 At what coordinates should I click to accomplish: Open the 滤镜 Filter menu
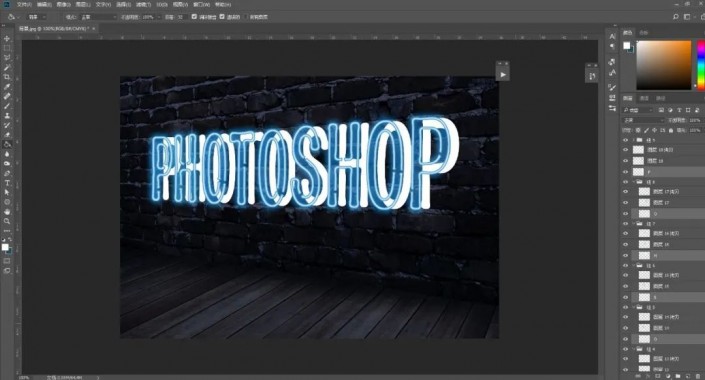click(143, 4)
